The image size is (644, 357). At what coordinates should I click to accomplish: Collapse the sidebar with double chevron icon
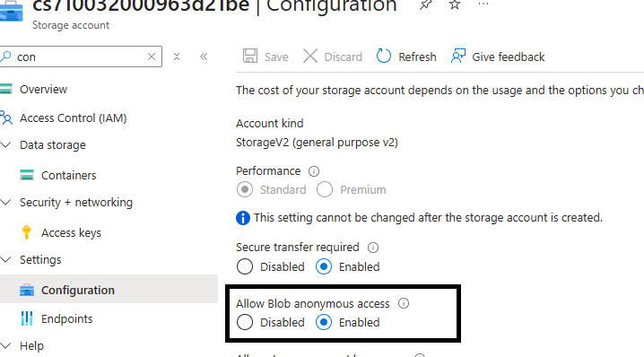[204, 57]
